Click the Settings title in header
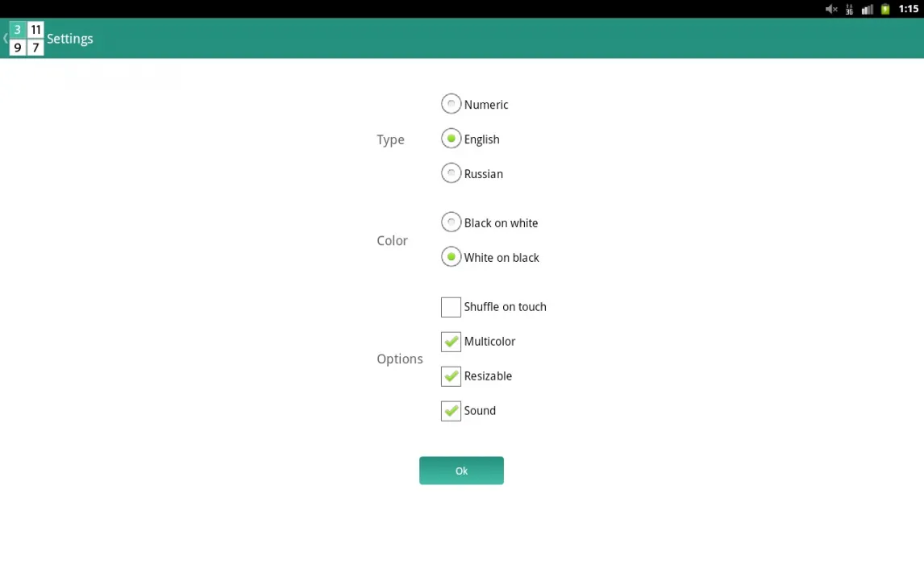The width and height of the screenshot is (924, 577). [x=70, y=39]
